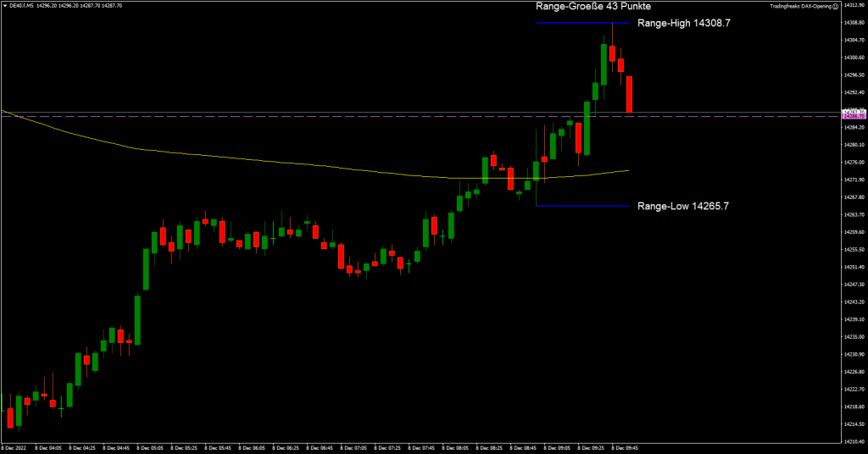
Task: Click the Tradingfreaks DAX-Opening expert name
Action: [x=799, y=5]
